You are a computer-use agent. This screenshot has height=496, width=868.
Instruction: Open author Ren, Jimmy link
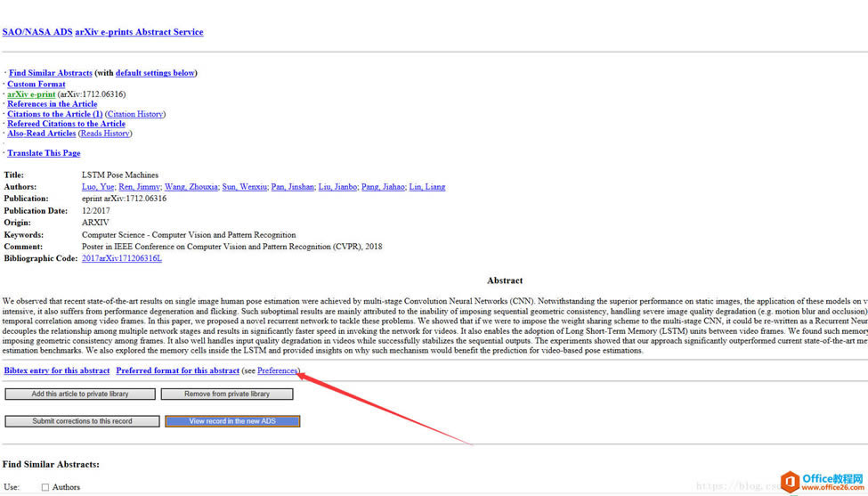point(139,187)
